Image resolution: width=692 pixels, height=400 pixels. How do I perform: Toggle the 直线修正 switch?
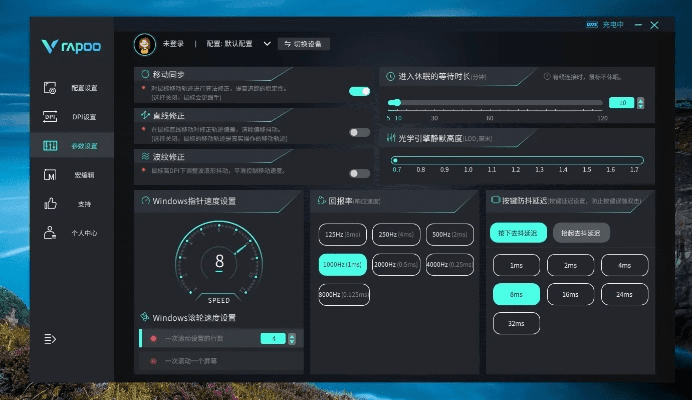click(x=359, y=132)
